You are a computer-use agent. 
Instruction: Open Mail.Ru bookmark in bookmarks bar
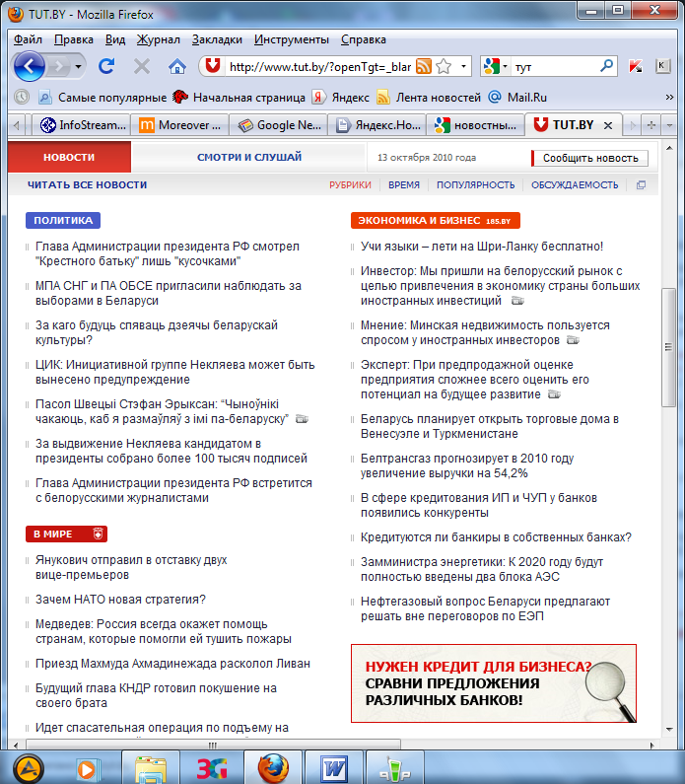(x=517, y=97)
